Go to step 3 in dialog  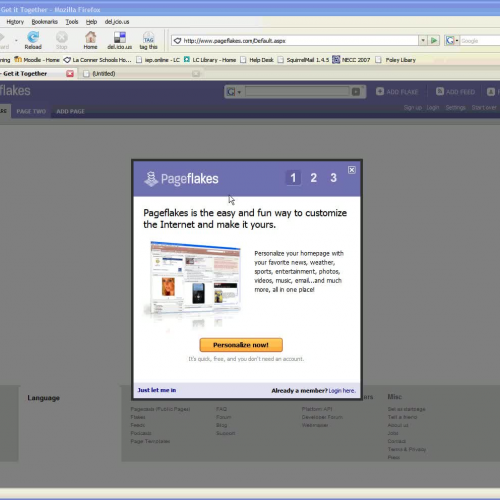333,178
